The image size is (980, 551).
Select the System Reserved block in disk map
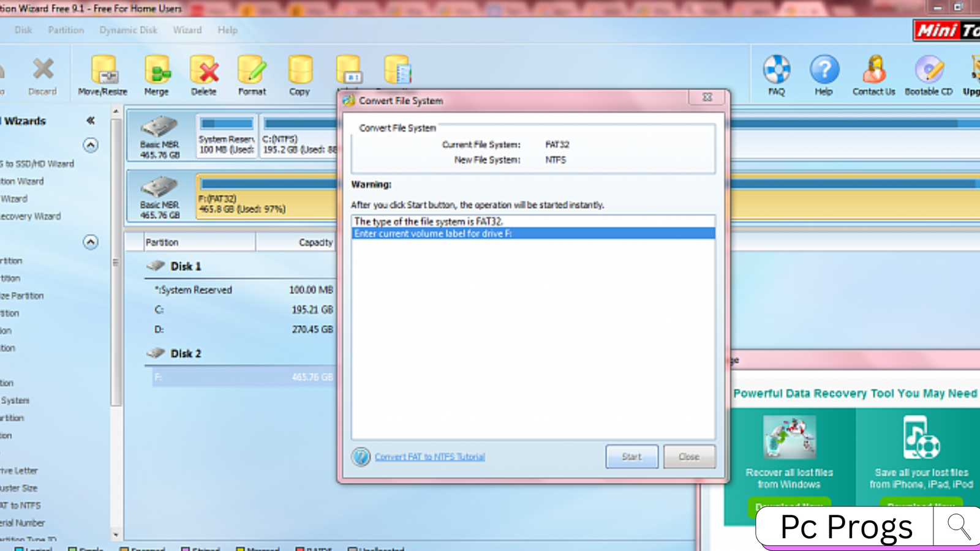point(227,137)
